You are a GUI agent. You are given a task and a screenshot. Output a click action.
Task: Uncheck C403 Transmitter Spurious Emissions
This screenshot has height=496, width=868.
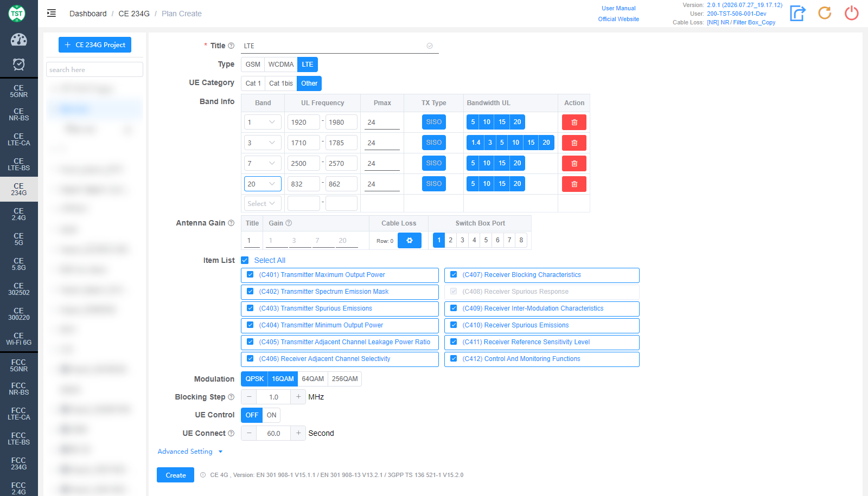pyautogui.click(x=250, y=308)
